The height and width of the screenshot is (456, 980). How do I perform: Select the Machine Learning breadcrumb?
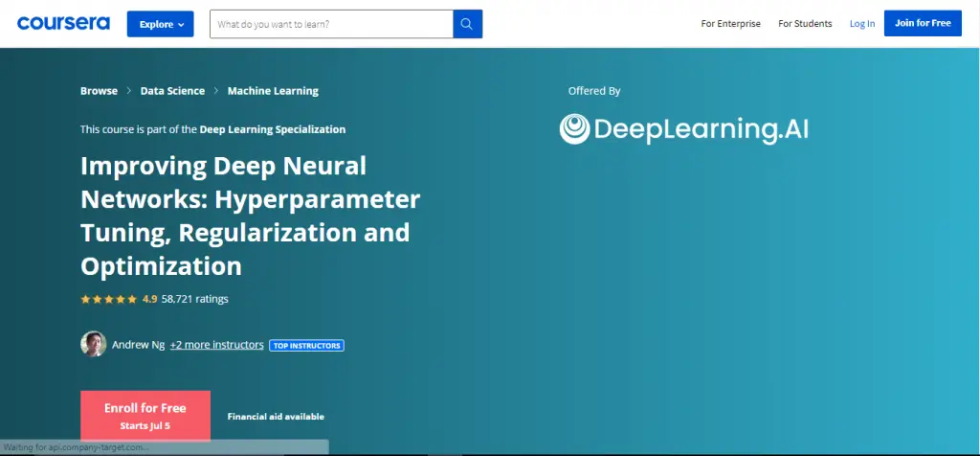(273, 91)
